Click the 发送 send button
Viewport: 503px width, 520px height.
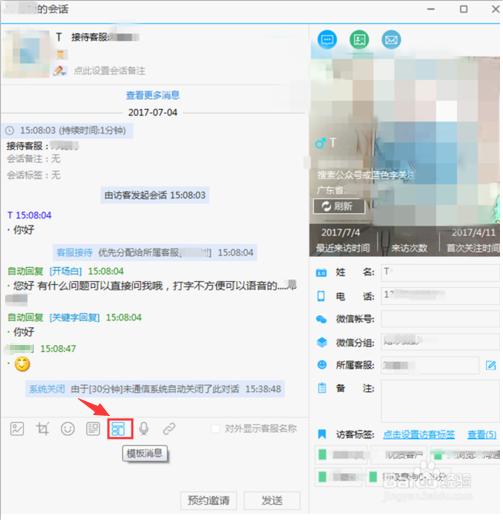[x=272, y=500]
